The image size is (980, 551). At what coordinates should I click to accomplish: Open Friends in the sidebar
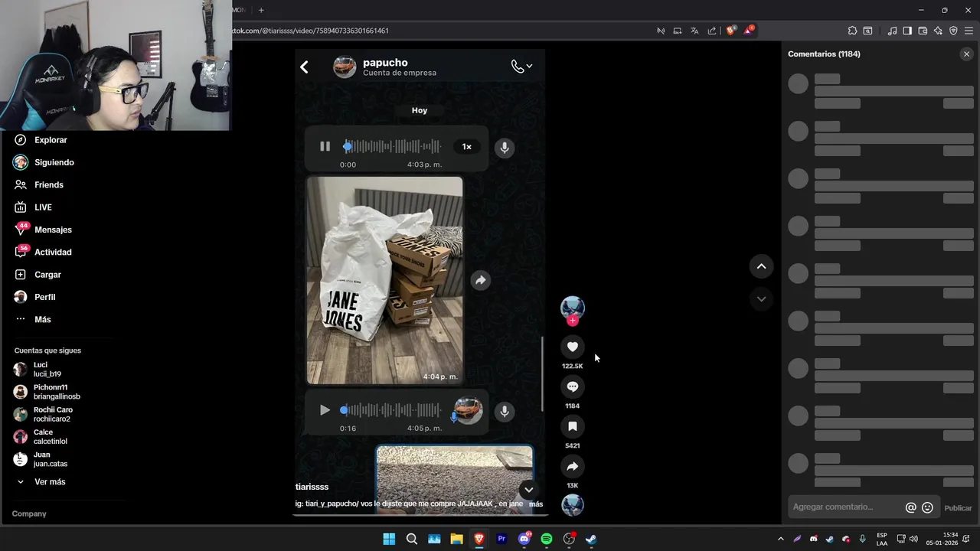[x=48, y=184]
